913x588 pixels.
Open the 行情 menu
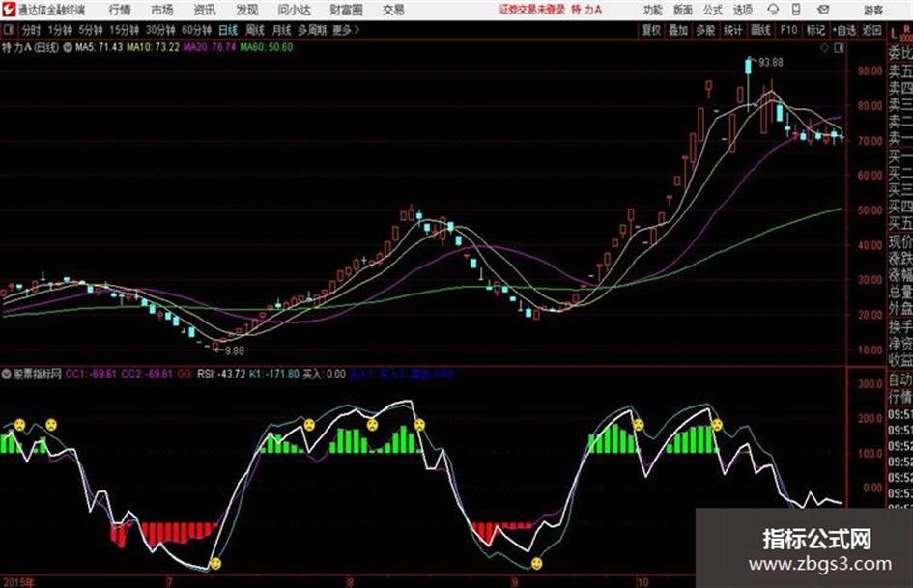(120, 10)
